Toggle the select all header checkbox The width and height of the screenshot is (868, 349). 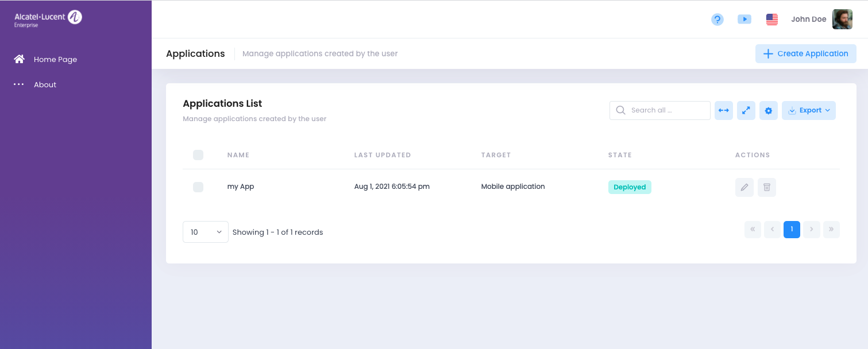point(198,155)
